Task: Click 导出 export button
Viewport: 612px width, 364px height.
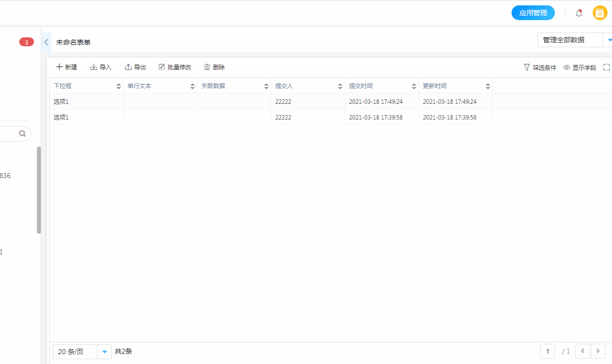Action: (135, 67)
